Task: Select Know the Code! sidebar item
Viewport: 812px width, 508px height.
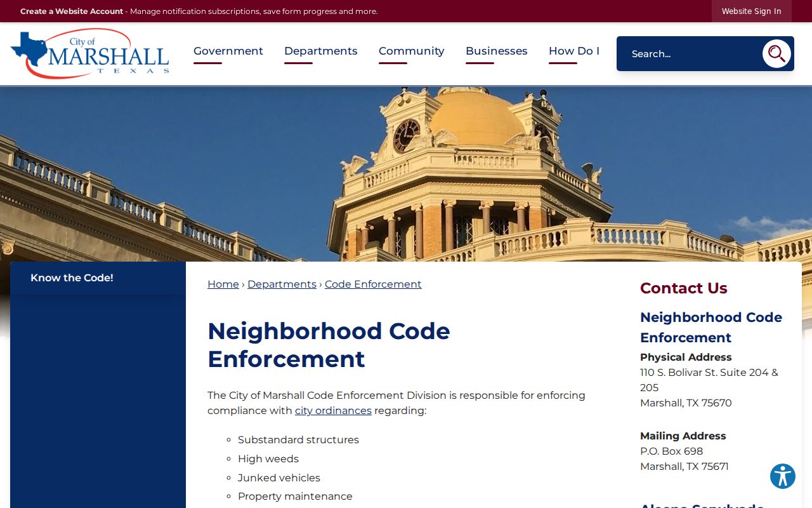Action: (x=98, y=278)
